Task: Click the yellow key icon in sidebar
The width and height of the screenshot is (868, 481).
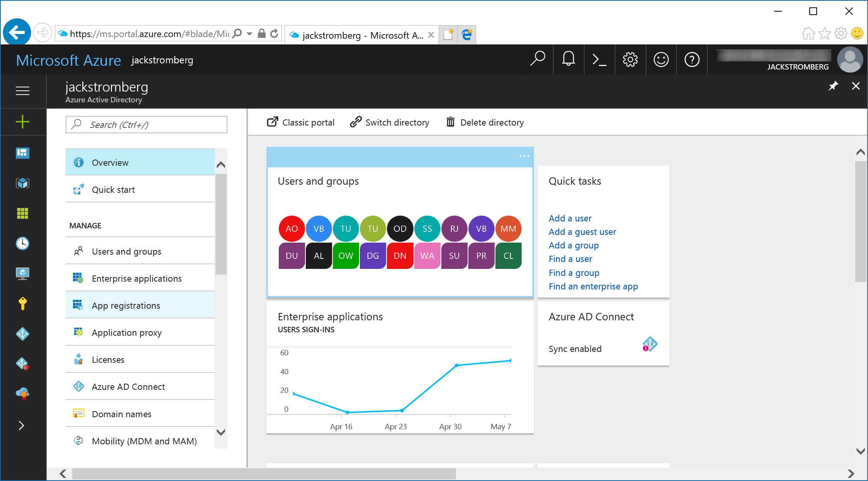Action: (22, 304)
